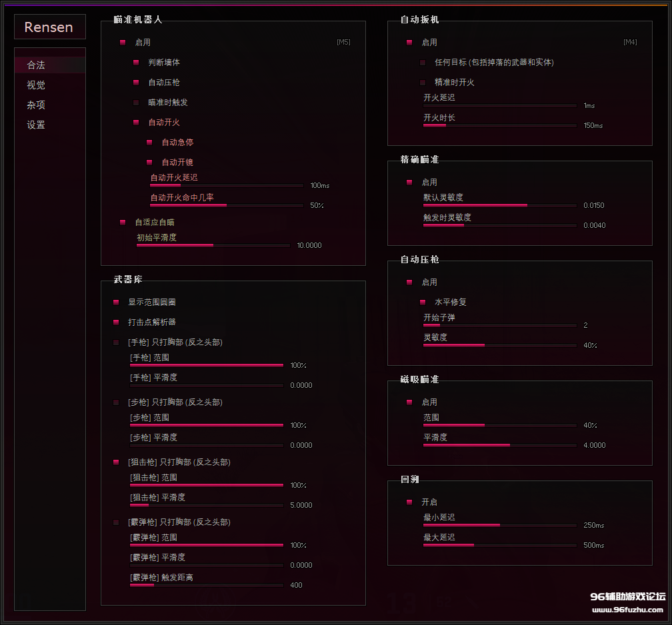Uncheck 显示范围圆圈 in 武器库
672x625 pixels.
pyautogui.click(x=116, y=303)
